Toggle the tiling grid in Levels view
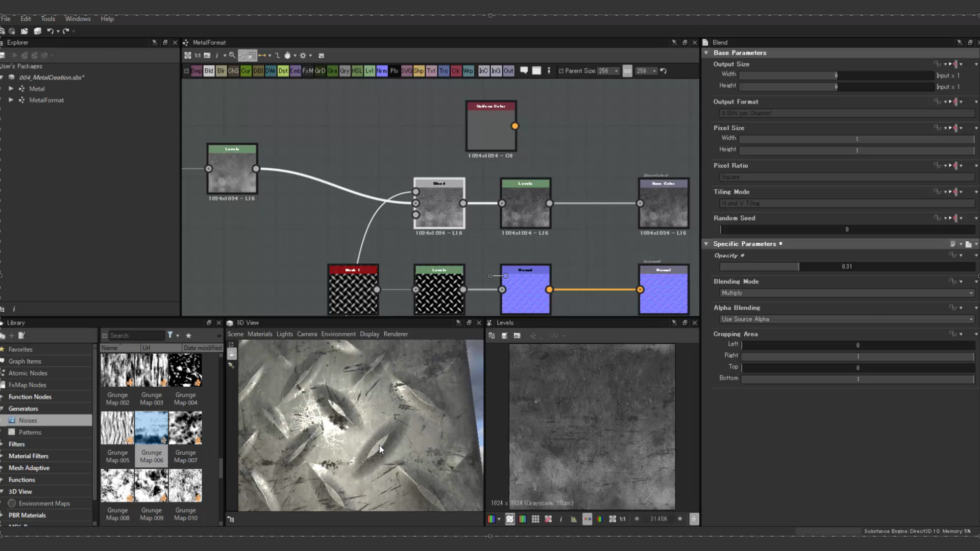980x551 pixels. pos(535,519)
